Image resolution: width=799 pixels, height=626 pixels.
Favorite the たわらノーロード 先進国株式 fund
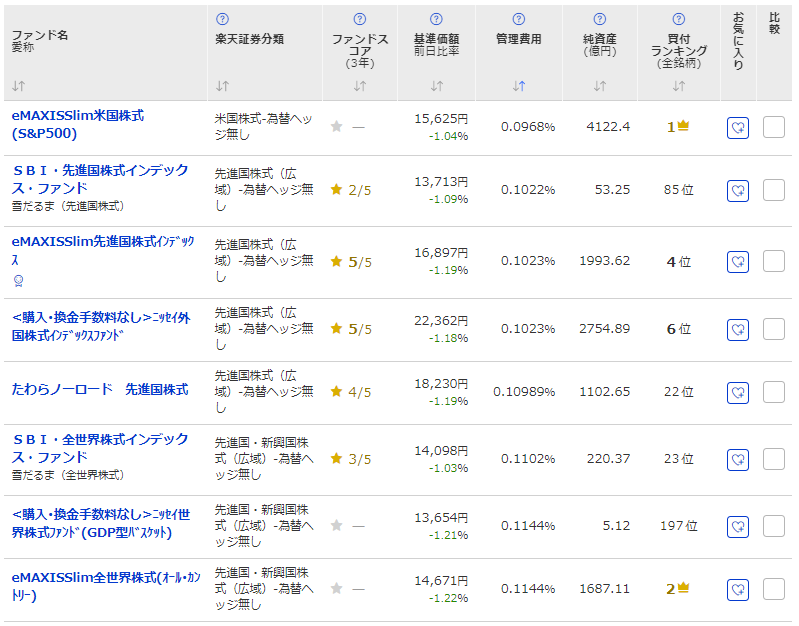738,392
